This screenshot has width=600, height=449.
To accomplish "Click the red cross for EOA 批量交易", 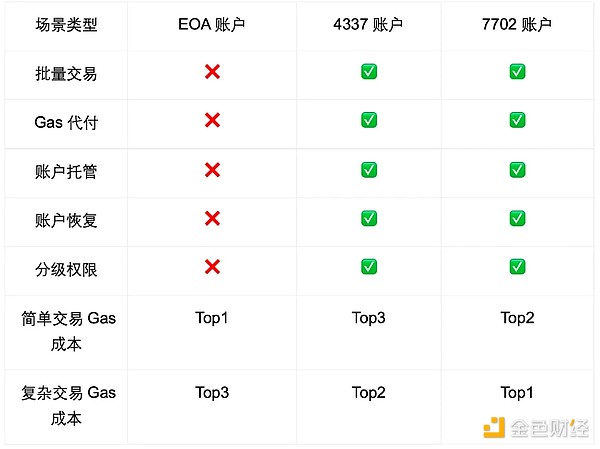I will pyautogui.click(x=212, y=72).
